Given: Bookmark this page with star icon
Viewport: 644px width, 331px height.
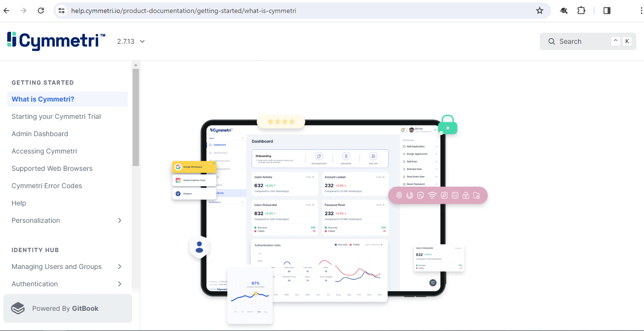Looking at the screenshot, I should [539, 11].
